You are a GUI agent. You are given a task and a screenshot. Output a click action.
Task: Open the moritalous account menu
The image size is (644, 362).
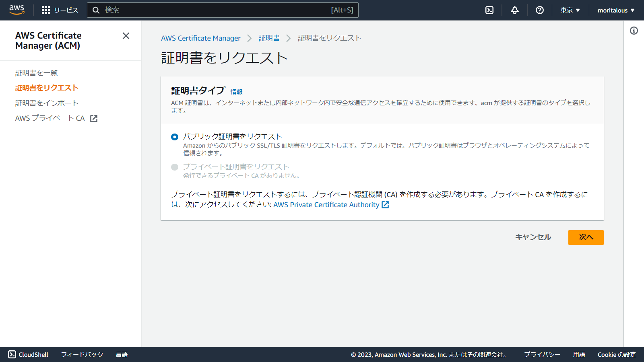tap(615, 10)
